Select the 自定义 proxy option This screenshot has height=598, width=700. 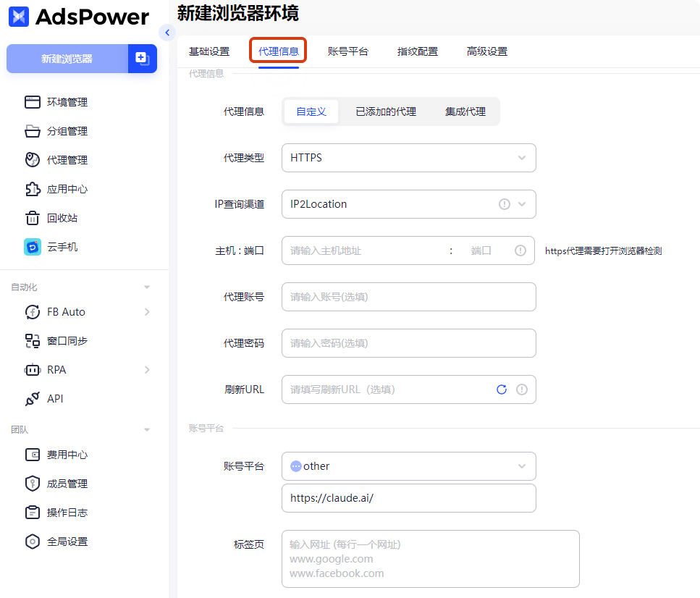coord(311,111)
